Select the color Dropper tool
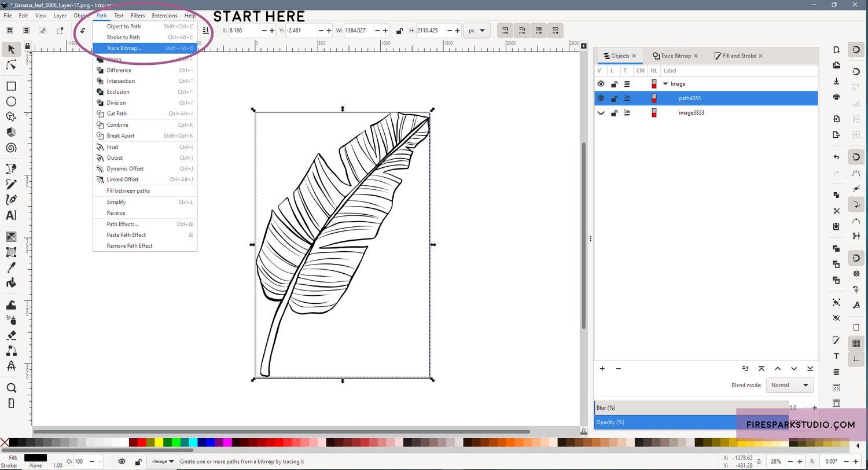The width and height of the screenshot is (868, 470). click(x=11, y=267)
